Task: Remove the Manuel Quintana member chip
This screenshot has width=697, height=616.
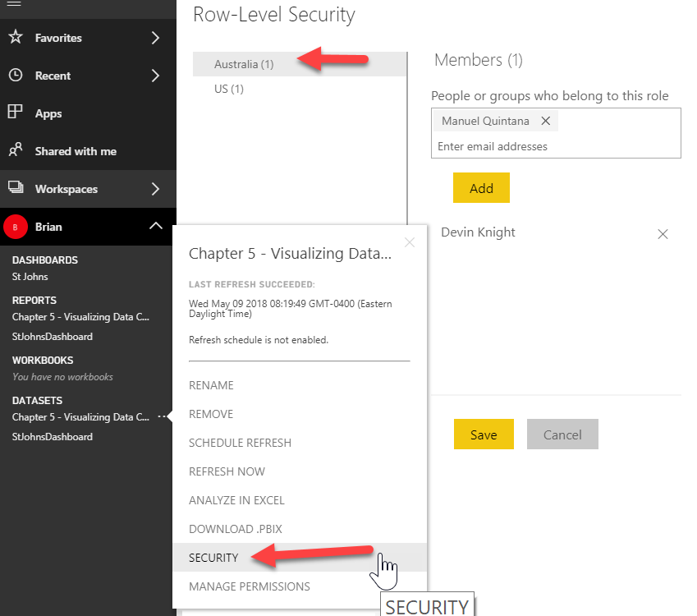Action: point(545,120)
